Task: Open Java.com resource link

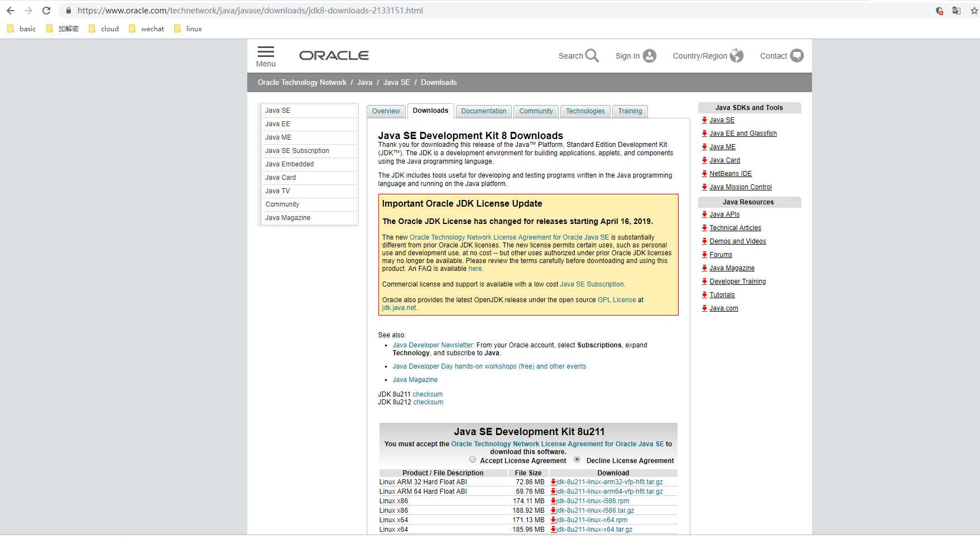Action: click(x=723, y=308)
